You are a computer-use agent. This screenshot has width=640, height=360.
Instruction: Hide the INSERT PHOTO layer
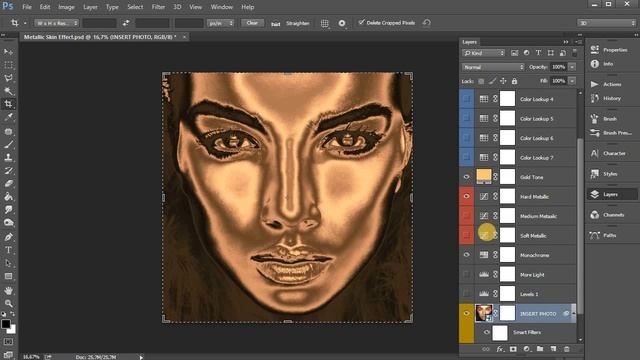pyautogui.click(x=466, y=313)
